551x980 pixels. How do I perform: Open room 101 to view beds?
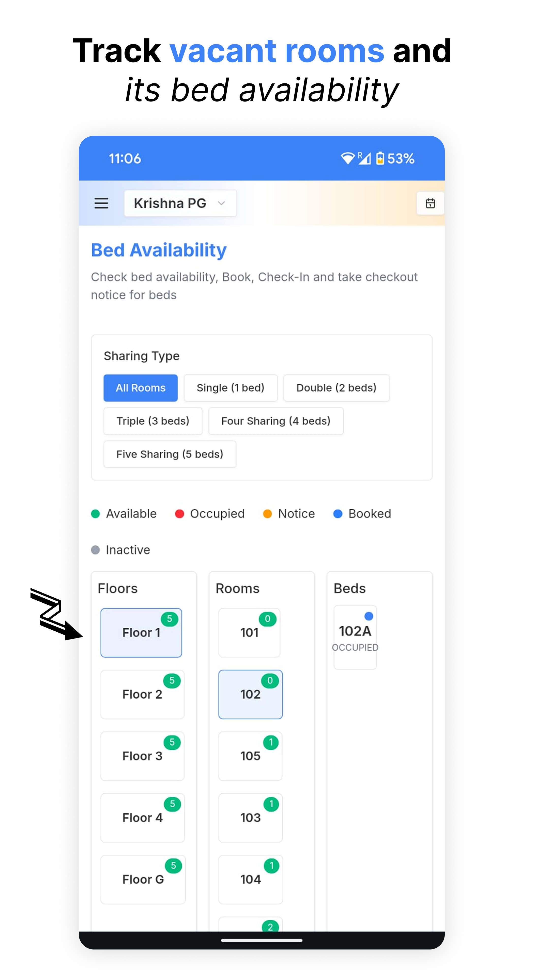[x=249, y=633]
